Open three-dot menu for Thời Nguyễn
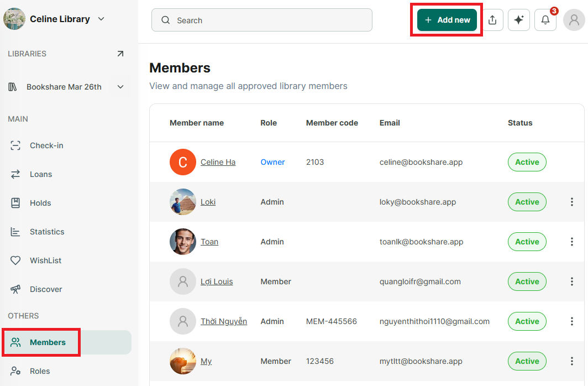The height and width of the screenshot is (386, 588). coord(571,321)
